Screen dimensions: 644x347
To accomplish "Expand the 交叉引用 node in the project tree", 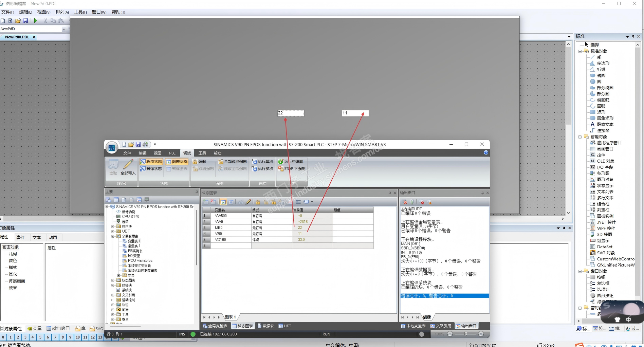I will tap(113, 295).
